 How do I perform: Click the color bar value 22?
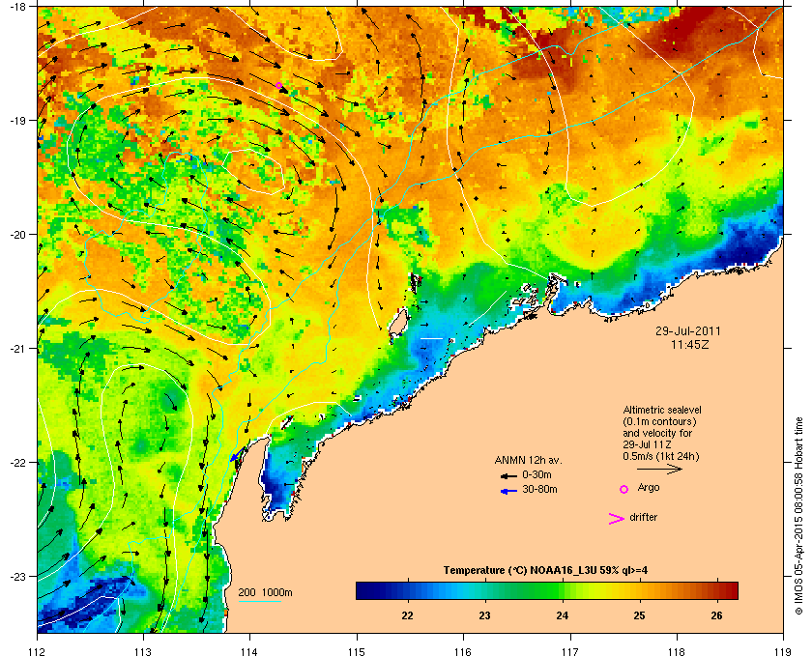(x=408, y=615)
